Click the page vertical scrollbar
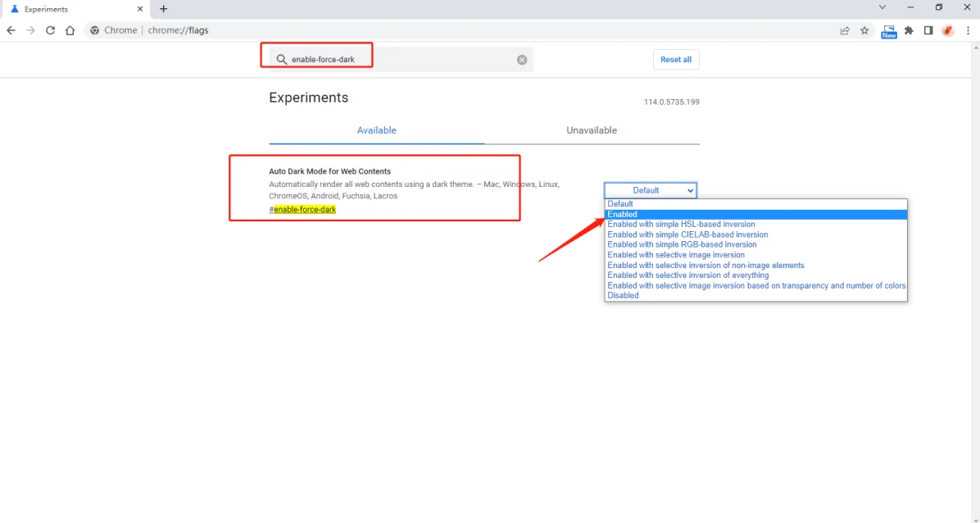The width and height of the screenshot is (980, 523). click(976, 281)
